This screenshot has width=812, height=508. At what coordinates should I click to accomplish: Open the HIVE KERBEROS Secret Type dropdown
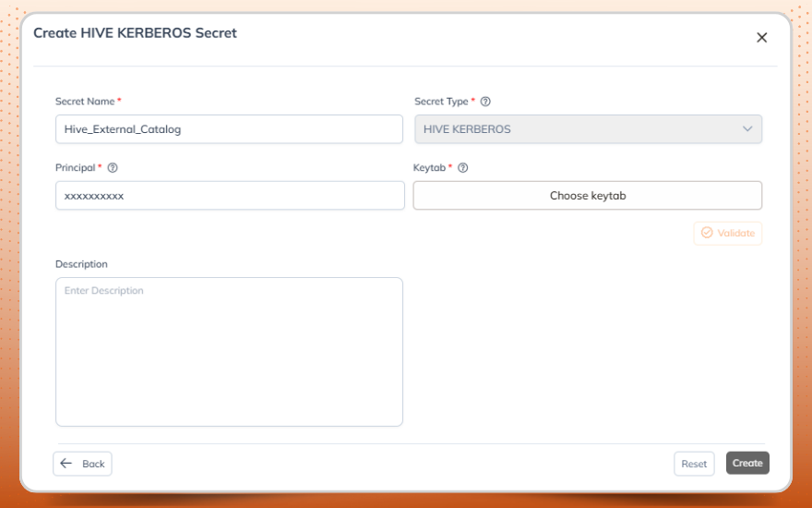coord(588,129)
